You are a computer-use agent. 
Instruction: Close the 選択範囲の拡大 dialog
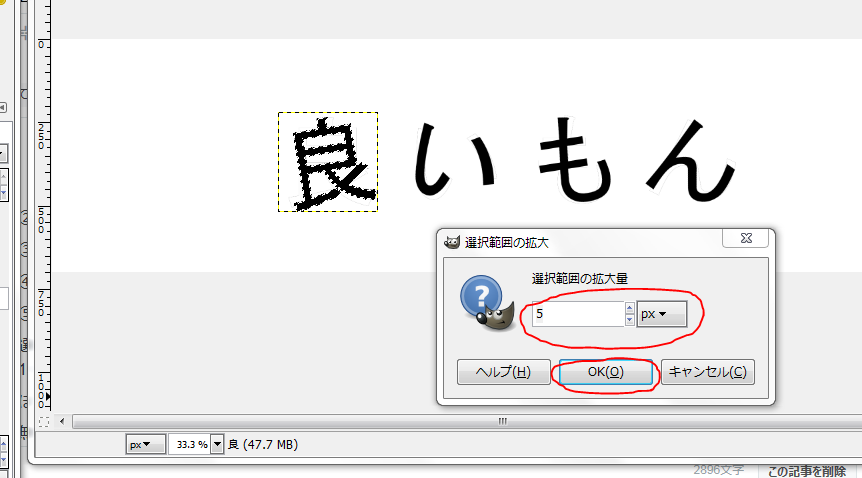[x=746, y=238]
